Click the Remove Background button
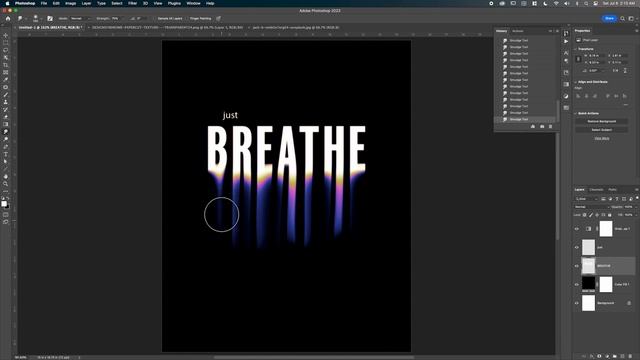The height and width of the screenshot is (360, 640). coord(602,122)
